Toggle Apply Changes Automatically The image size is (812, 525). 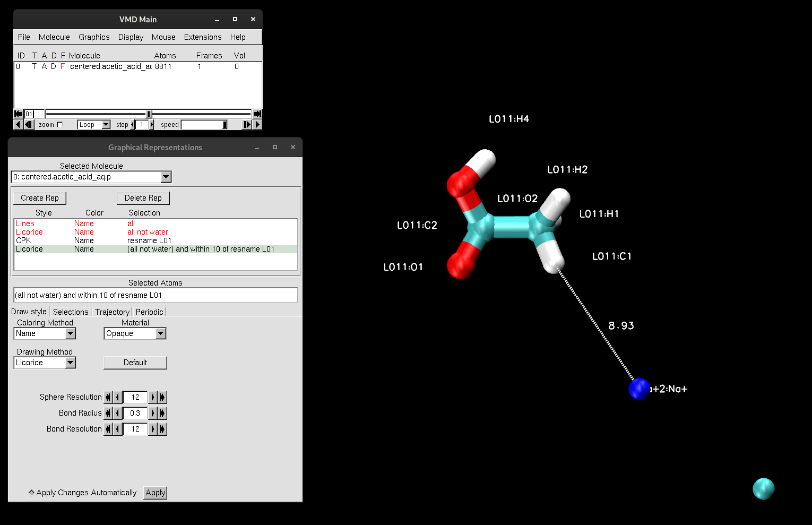32,493
